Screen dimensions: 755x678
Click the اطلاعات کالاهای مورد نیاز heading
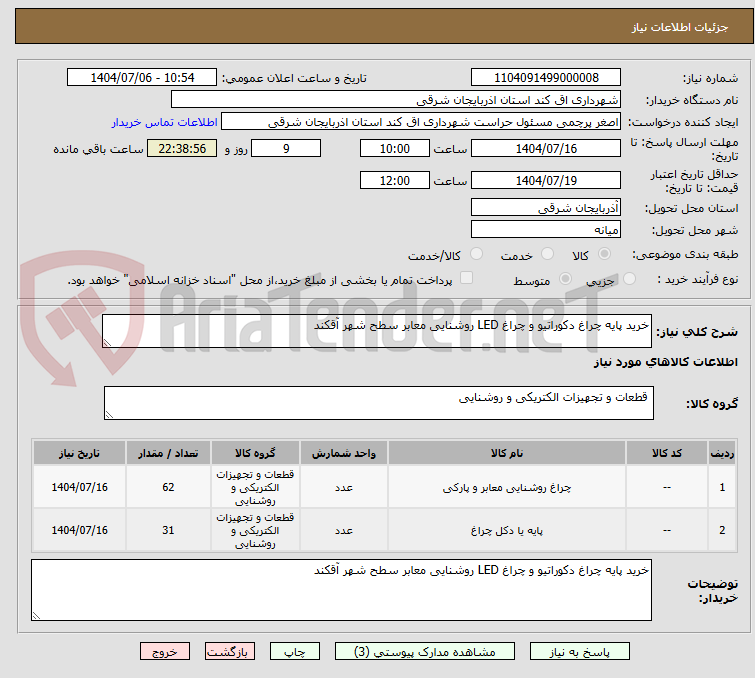pyautogui.click(x=665, y=362)
